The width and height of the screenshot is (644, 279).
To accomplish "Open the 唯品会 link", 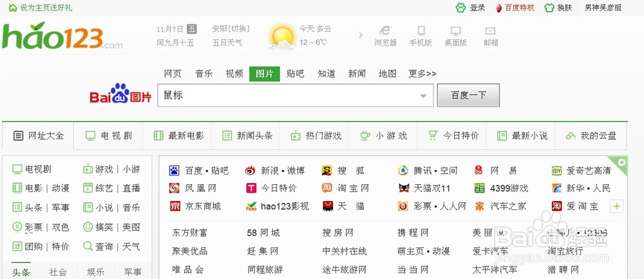I will (187, 270).
